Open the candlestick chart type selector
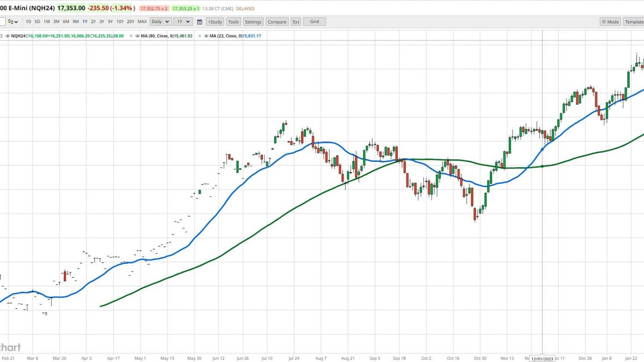This screenshot has height=362, width=644. (13, 21)
